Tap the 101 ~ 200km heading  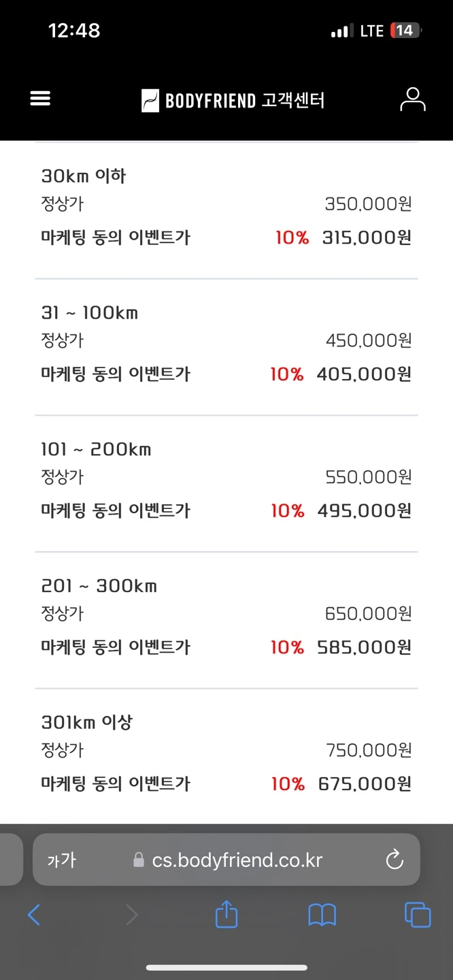pyautogui.click(x=96, y=450)
